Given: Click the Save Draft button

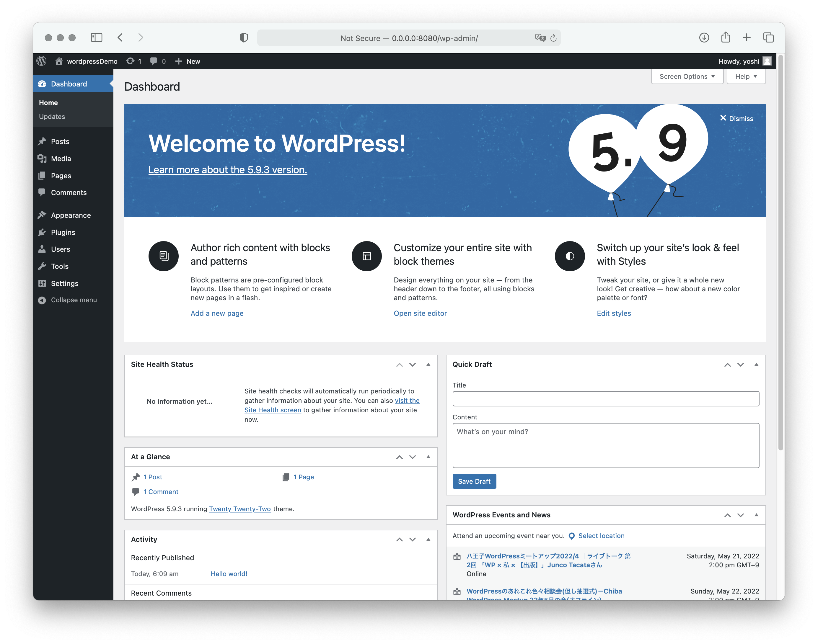Looking at the screenshot, I should coord(474,481).
